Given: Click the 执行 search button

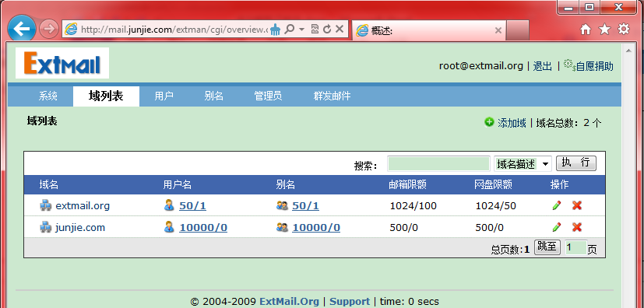Looking at the screenshot, I should tap(575, 163).
